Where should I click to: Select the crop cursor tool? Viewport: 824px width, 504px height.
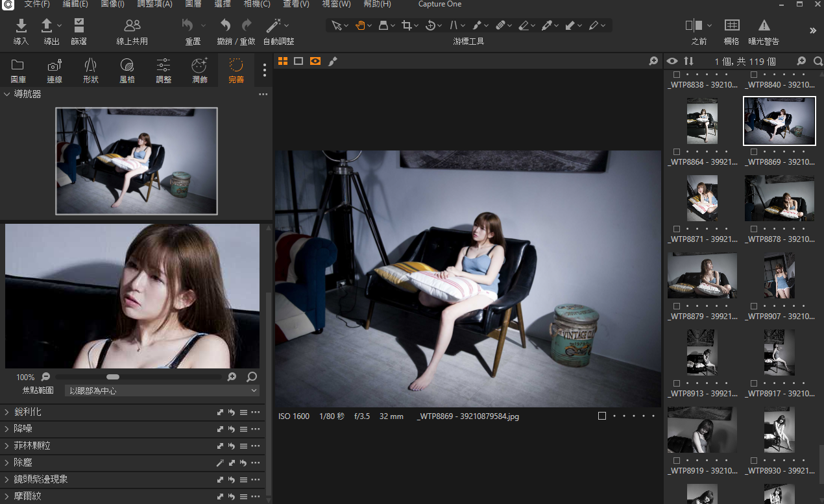[x=407, y=26]
